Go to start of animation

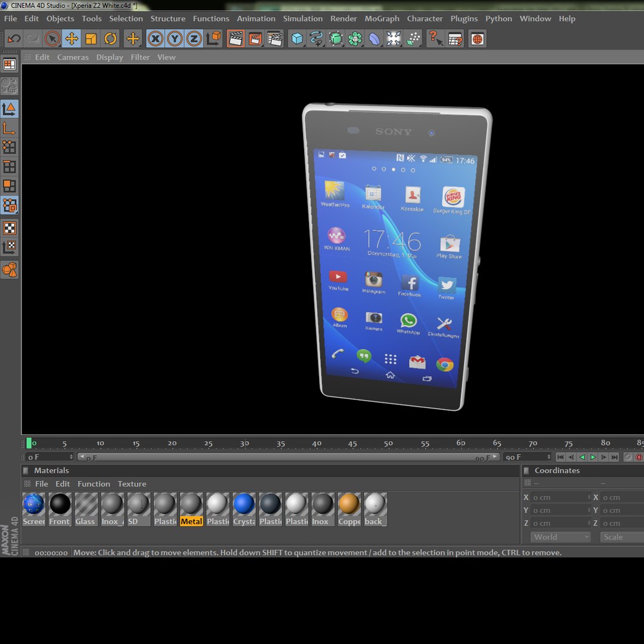tap(561, 457)
